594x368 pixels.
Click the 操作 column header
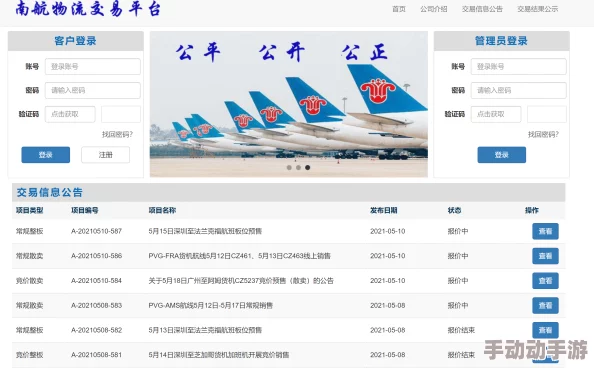531,210
